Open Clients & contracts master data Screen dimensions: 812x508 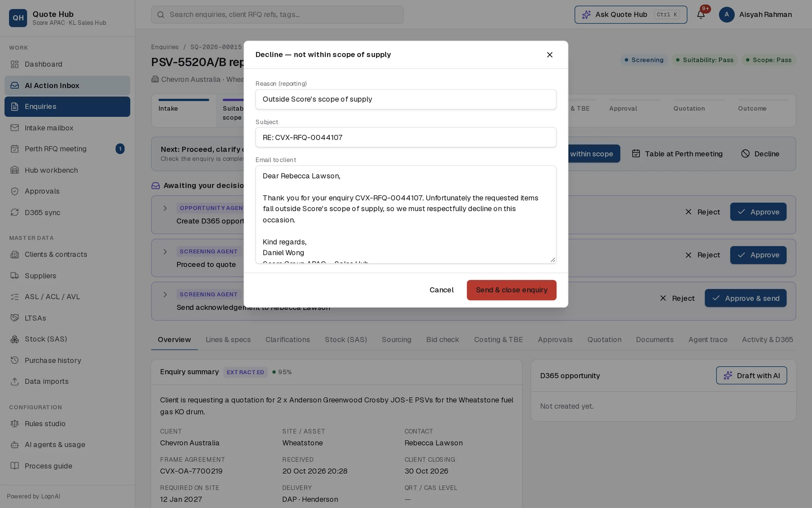67,254
